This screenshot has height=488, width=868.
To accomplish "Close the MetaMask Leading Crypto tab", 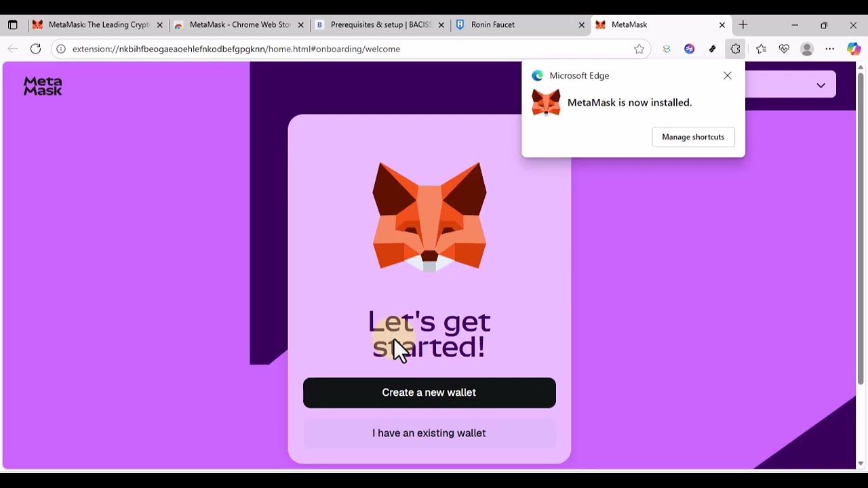I will [x=159, y=25].
